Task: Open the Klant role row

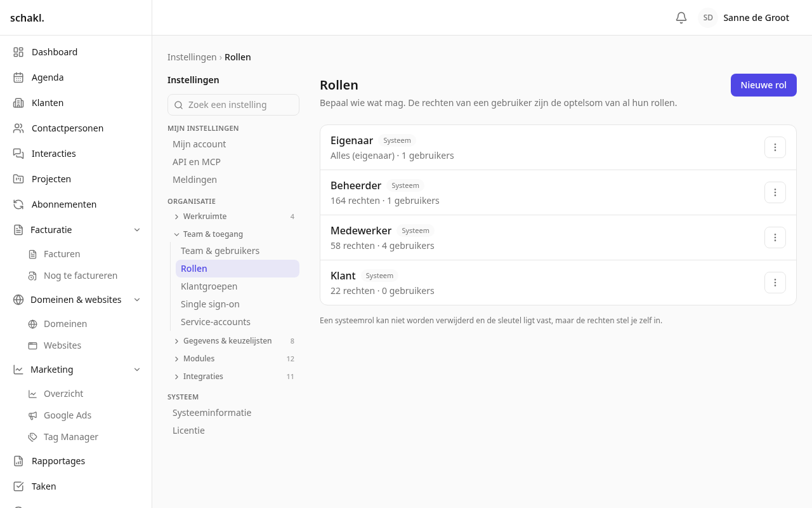Action: 558,283
